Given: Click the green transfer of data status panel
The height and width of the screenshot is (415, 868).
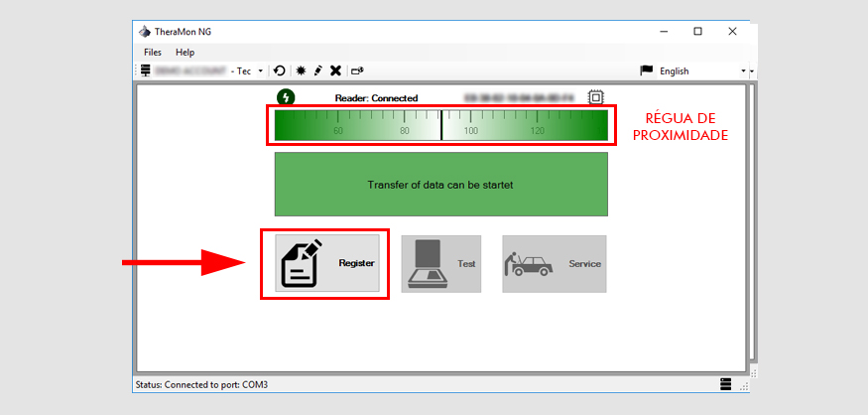Looking at the screenshot, I should click(x=440, y=184).
